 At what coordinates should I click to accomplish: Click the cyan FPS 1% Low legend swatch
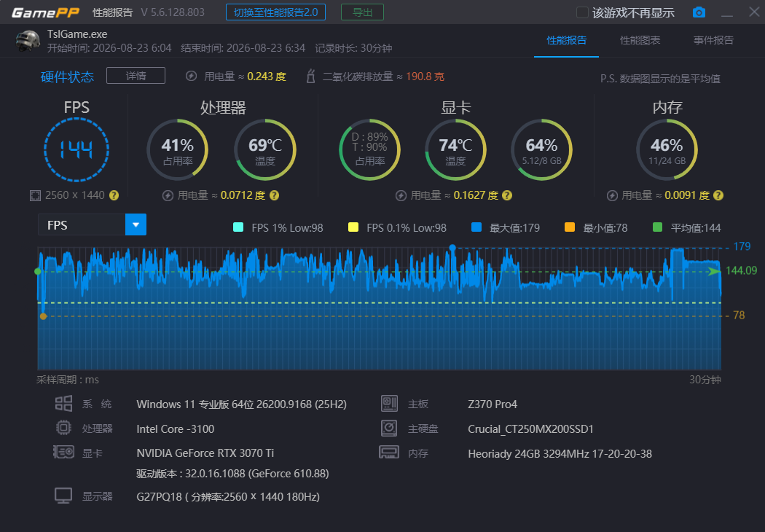238,227
